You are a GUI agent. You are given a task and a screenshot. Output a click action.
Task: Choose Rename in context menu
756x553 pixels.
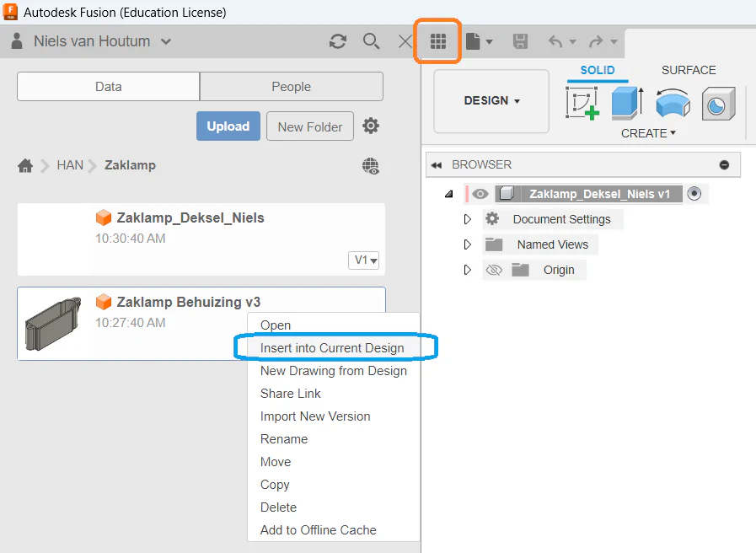(x=334, y=438)
